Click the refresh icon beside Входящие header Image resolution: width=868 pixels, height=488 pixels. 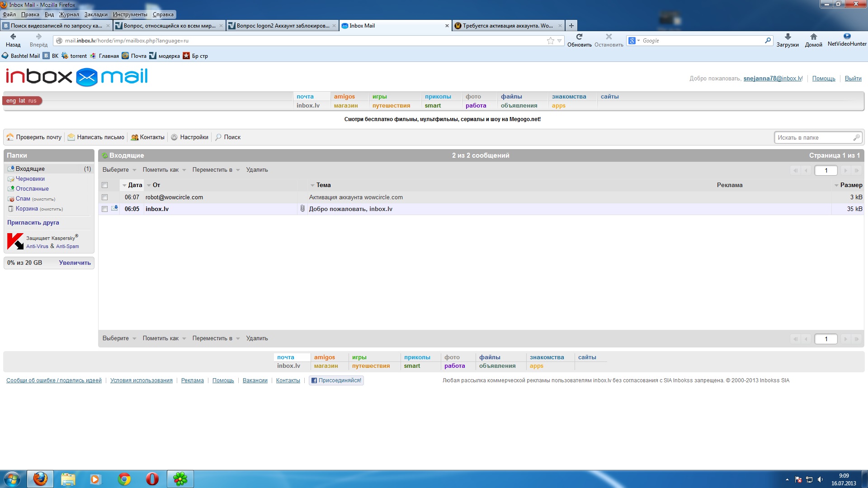coord(104,155)
